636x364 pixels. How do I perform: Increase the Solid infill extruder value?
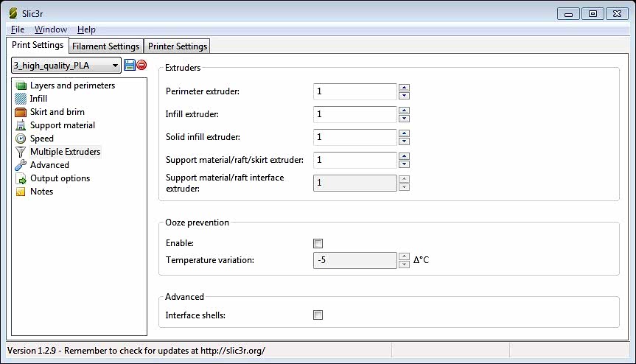(x=404, y=133)
